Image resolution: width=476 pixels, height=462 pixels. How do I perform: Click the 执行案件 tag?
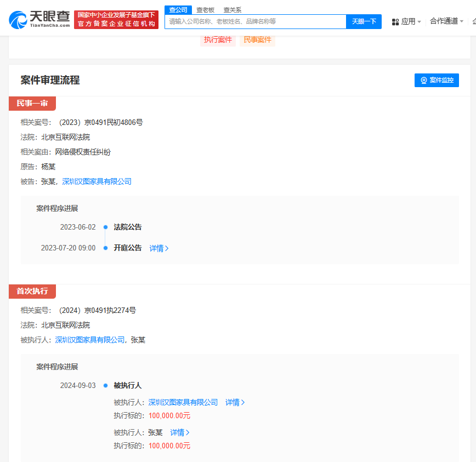point(218,40)
